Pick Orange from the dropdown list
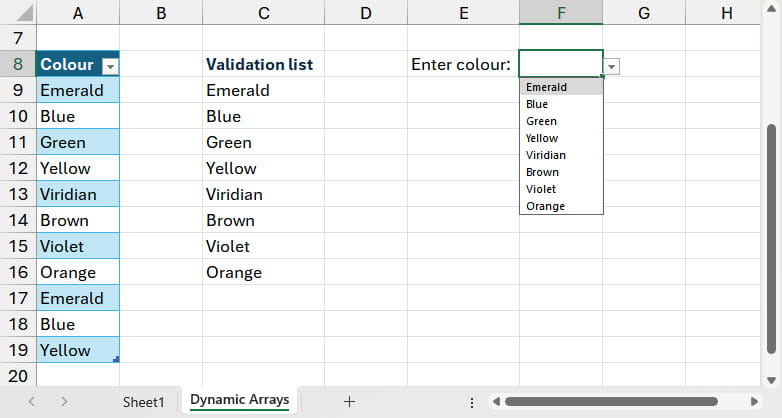The height and width of the screenshot is (418, 782). [x=545, y=206]
